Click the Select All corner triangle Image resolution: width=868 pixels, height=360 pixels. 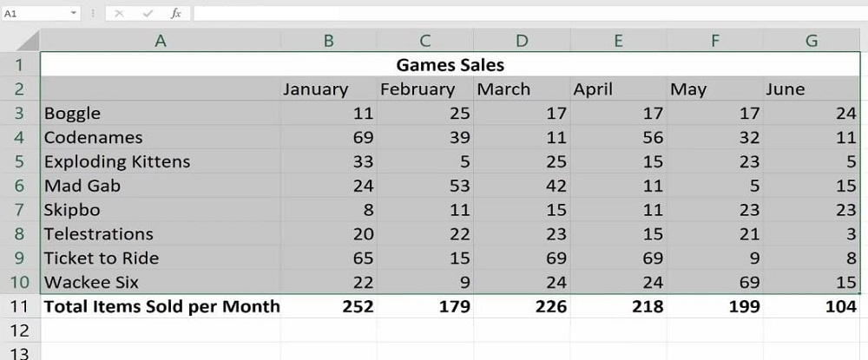click(x=29, y=40)
